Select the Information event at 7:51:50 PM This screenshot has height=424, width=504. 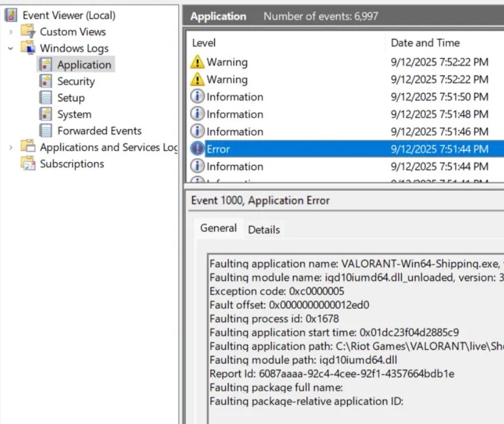(x=235, y=97)
